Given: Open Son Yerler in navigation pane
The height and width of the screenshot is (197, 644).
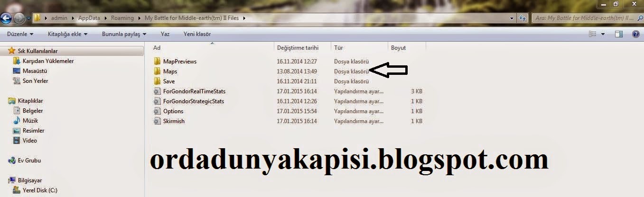Looking at the screenshot, I should 35,81.
